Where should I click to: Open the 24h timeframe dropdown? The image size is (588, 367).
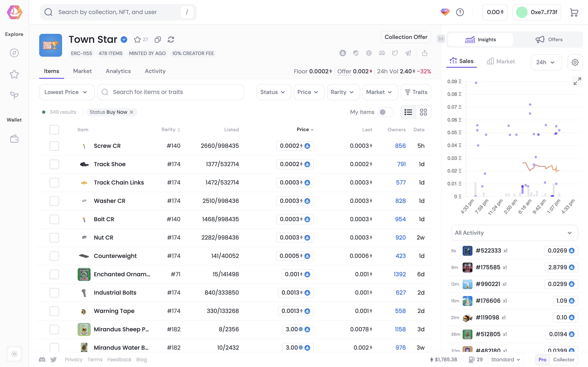(x=546, y=62)
